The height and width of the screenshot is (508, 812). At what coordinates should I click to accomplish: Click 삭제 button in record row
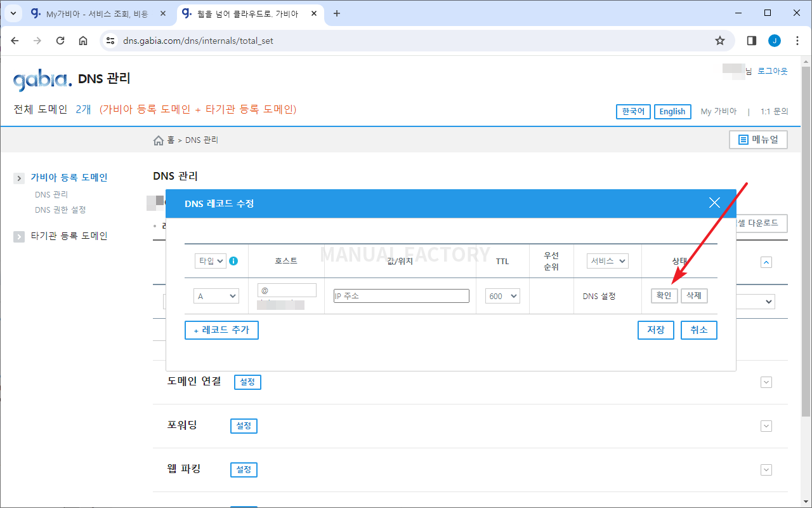point(694,296)
